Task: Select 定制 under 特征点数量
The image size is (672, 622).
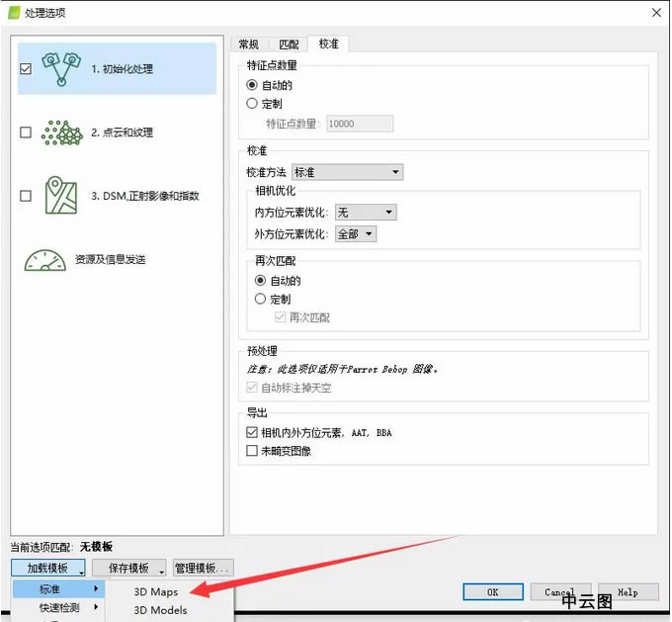Action: pos(252,104)
